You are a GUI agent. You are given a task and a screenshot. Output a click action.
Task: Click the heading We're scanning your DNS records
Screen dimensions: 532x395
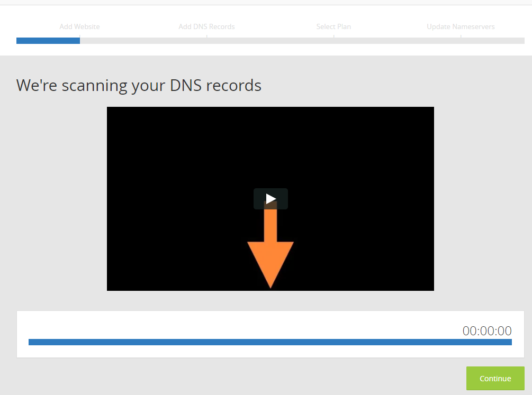click(139, 85)
